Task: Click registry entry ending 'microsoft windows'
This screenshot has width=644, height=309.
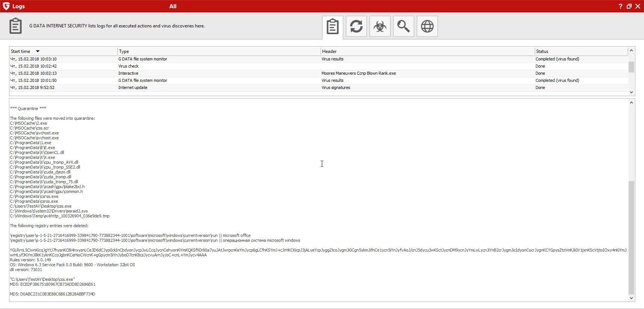Action: [x=155, y=240]
